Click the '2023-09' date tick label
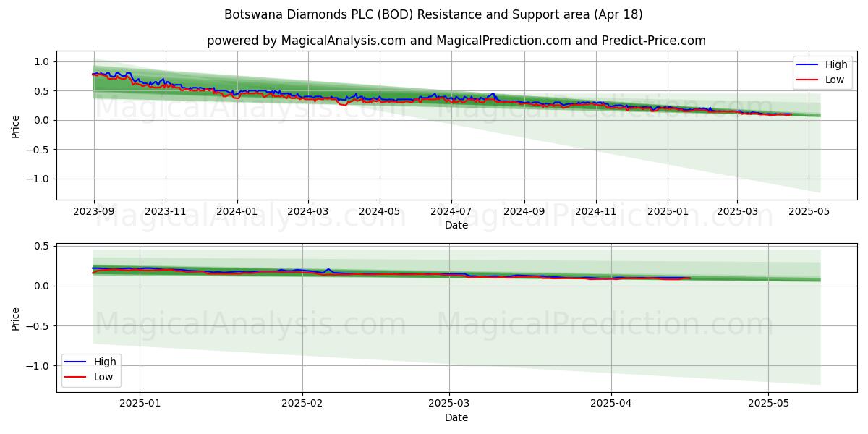Screen dimensions: 868x434 point(93,212)
